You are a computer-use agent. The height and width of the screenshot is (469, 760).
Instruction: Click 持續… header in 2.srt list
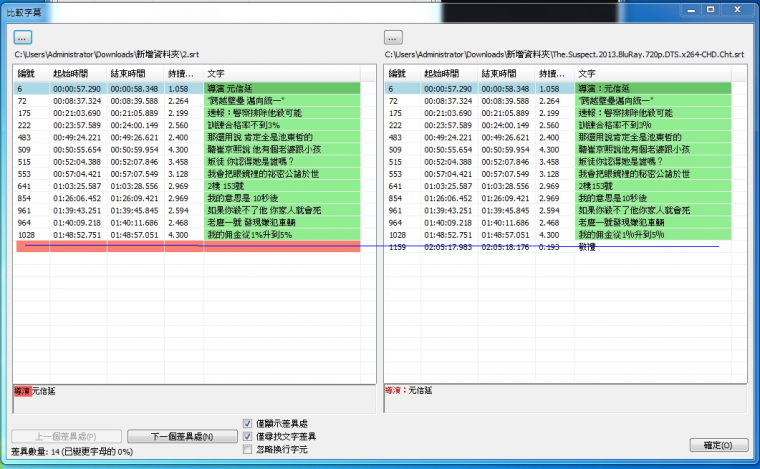(x=184, y=74)
